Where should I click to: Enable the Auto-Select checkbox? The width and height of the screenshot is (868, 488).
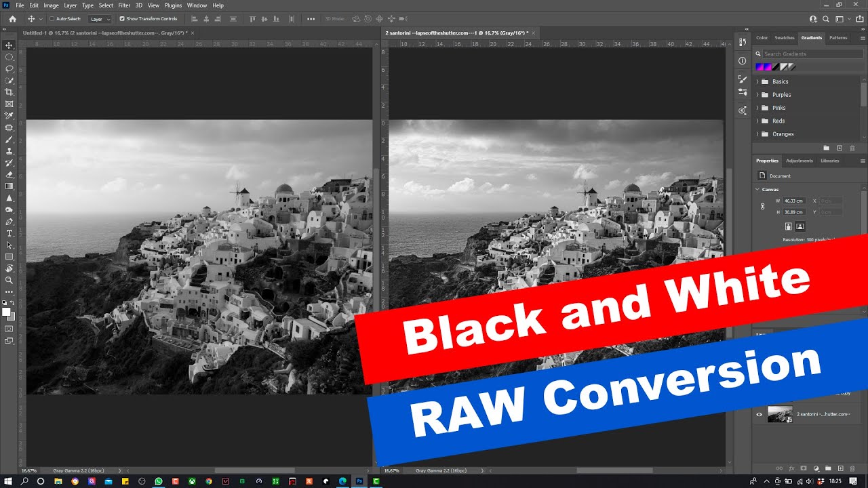52,19
